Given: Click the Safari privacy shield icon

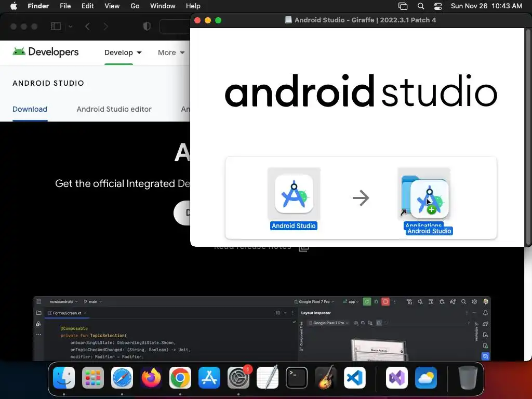Looking at the screenshot, I should pos(147,26).
